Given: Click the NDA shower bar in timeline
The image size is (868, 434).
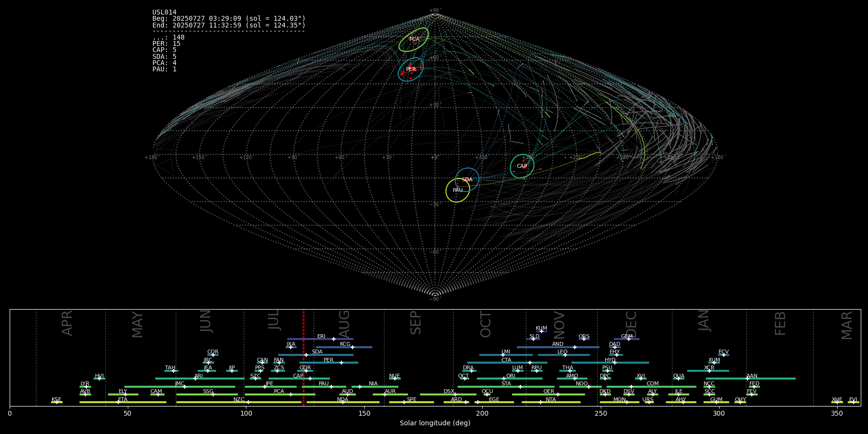Looking at the screenshot, I should click(343, 402).
